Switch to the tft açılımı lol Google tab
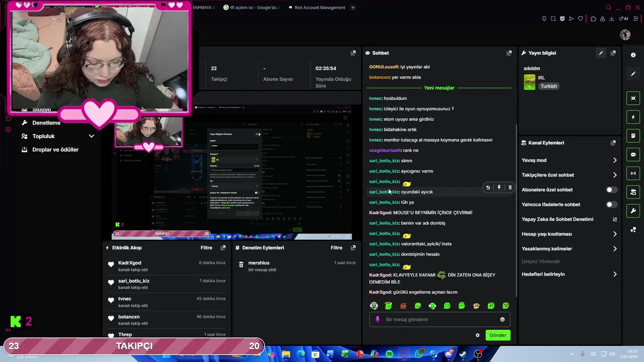 [x=251, y=8]
